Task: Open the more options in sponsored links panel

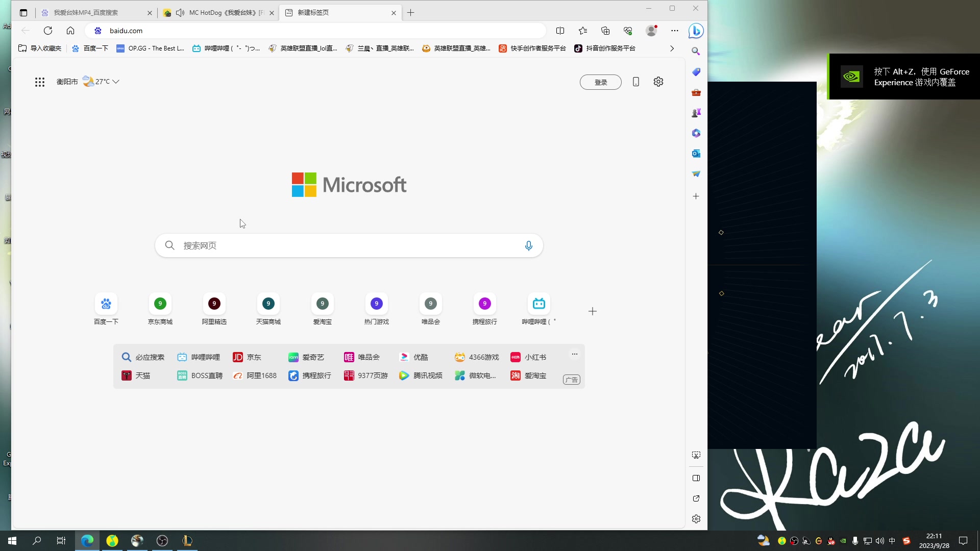Action: coord(575,354)
